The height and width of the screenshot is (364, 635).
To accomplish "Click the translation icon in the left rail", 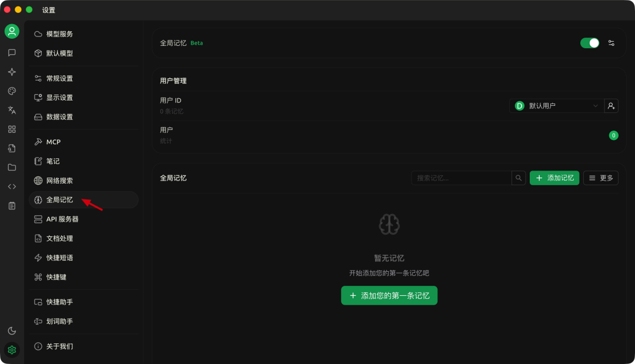I will [x=12, y=109].
